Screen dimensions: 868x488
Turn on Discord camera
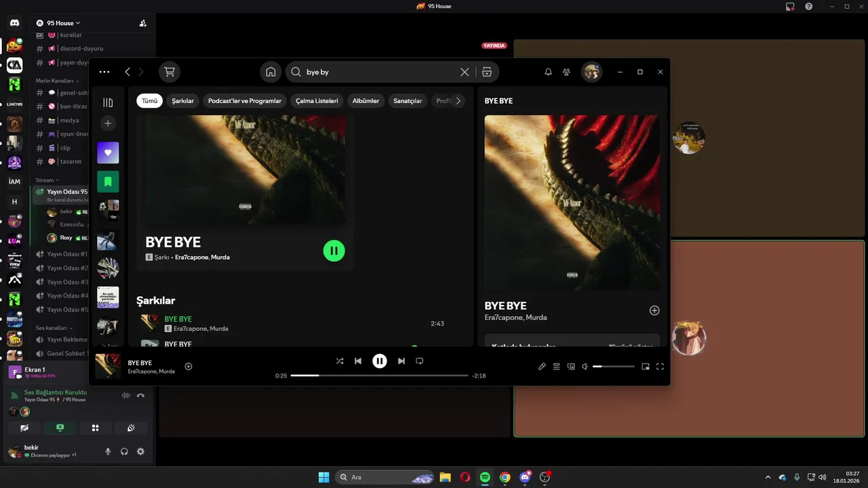[x=24, y=428]
